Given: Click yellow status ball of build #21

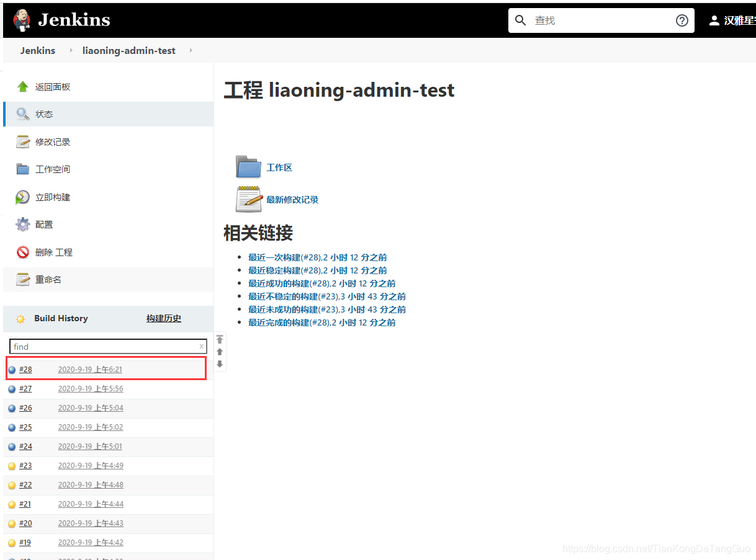Looking at the screenshot, I should [x=12, y=505].
